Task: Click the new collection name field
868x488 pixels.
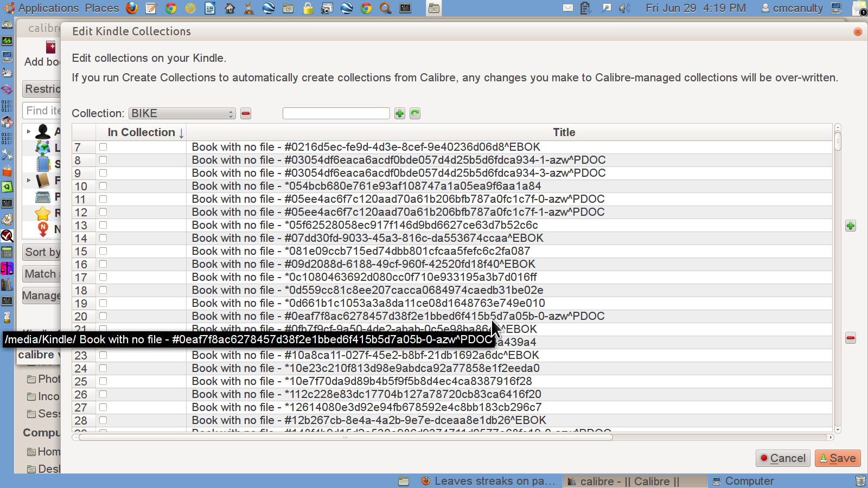Action: 336,113
